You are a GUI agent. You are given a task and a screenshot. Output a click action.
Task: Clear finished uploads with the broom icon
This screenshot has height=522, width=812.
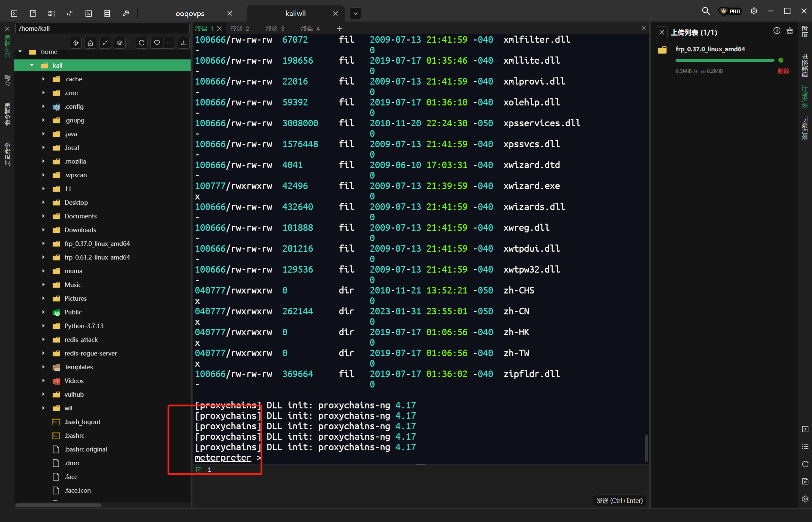point(789,31)
